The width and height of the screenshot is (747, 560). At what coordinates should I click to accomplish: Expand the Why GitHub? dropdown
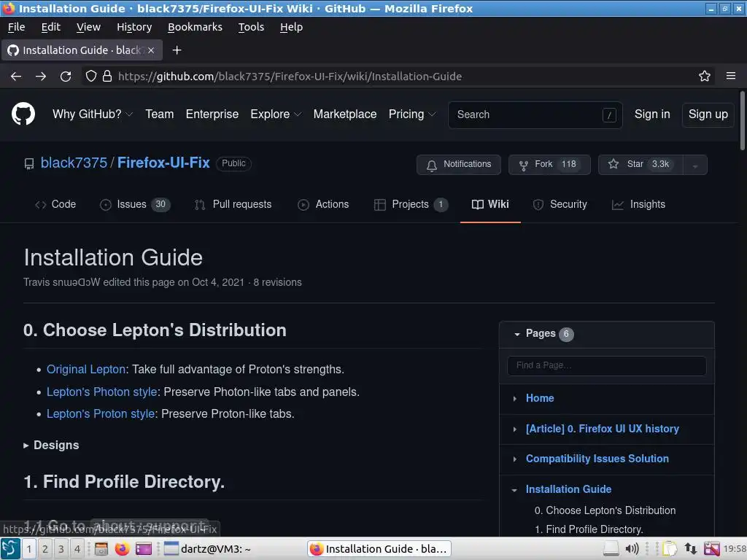[93, 114]
